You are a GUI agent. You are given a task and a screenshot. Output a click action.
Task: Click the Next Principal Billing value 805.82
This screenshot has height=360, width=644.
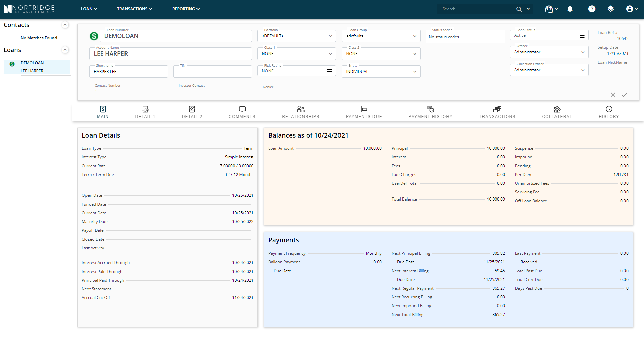[x=498, y=253]
